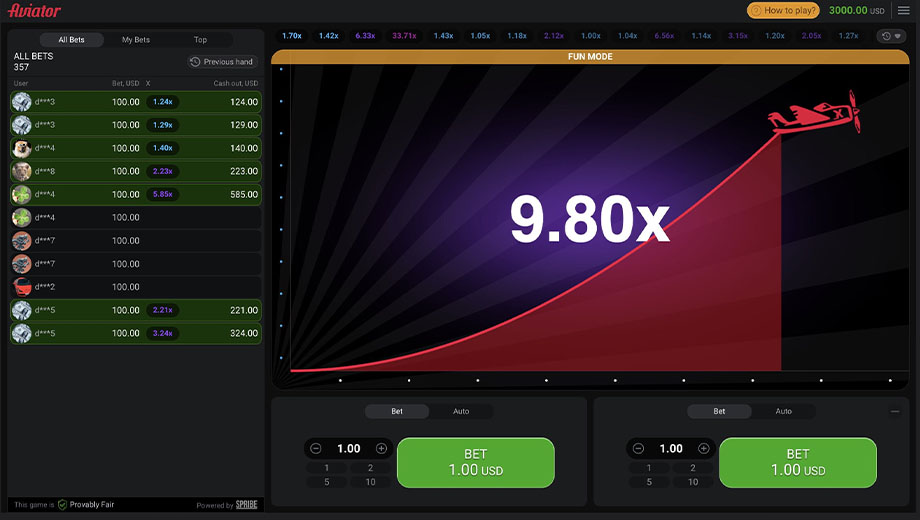The height and width of the screenshot is (520, 920).
Task: Open the hamburger menu icon
Action: 904,11
